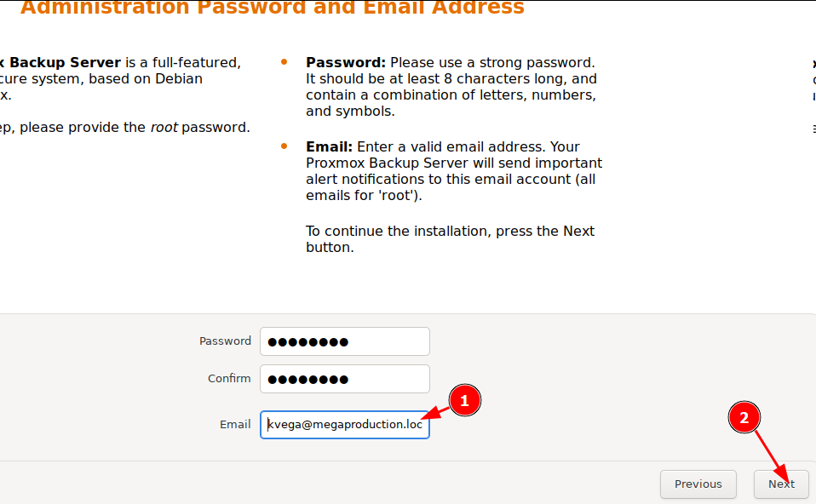Viewport: 816px width, 504px height.
Task: Click the Email field label
Action: 235,424
